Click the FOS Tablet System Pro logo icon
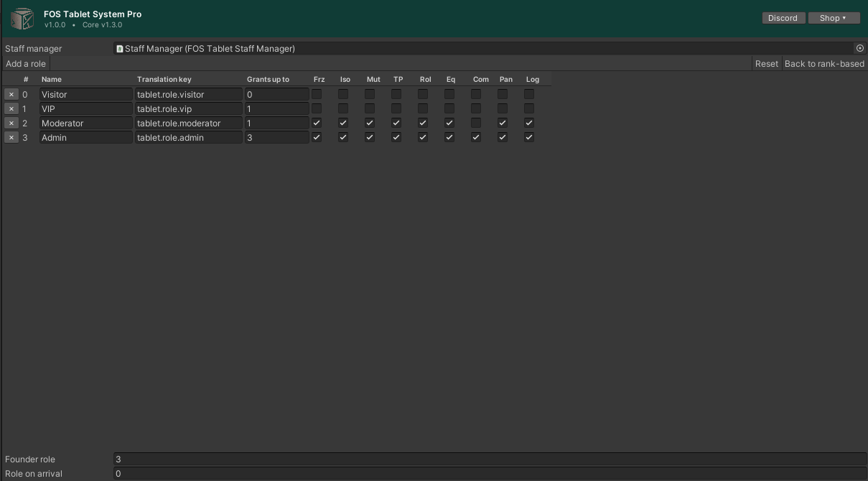 [22, 19]
